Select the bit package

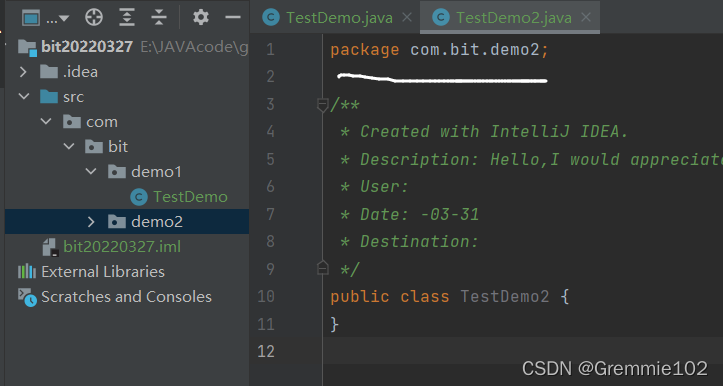click(118, 147)
